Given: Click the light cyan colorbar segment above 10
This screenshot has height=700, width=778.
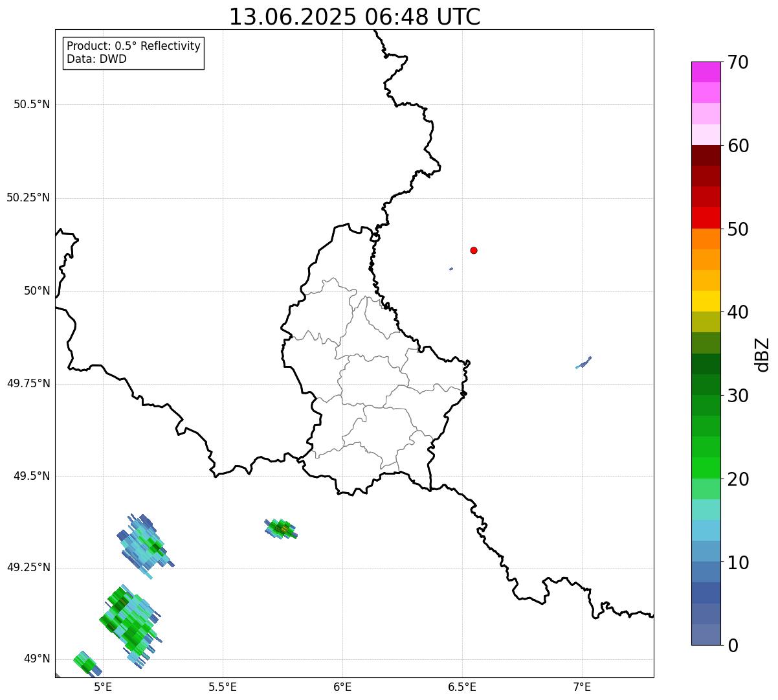Looking at the screenshot, I should coord(706,530).
